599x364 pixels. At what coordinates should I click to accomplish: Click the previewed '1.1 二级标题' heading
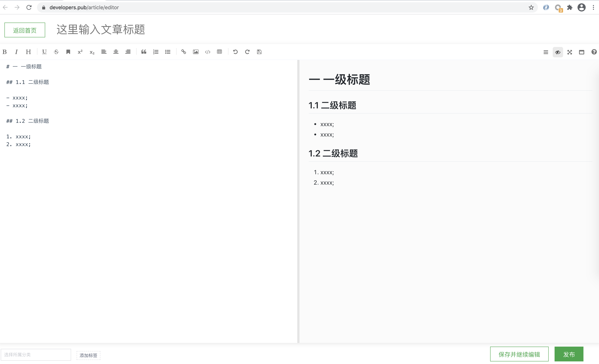click(332, 105)
